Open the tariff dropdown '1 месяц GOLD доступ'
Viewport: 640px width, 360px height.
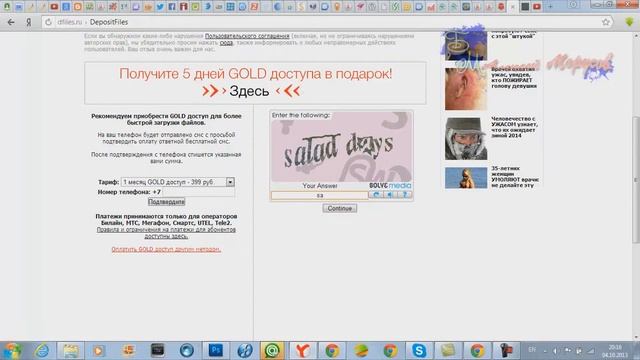pos(178,182)
